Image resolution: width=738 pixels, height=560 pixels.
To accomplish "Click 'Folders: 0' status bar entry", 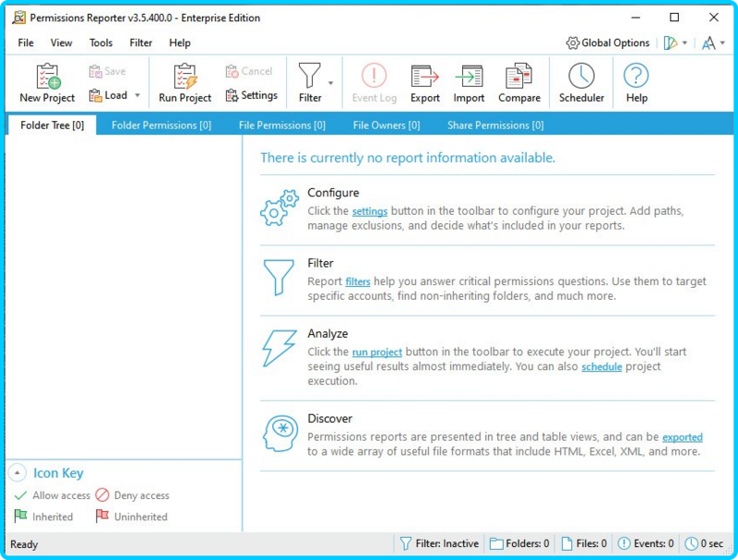I will click(519, 544).
